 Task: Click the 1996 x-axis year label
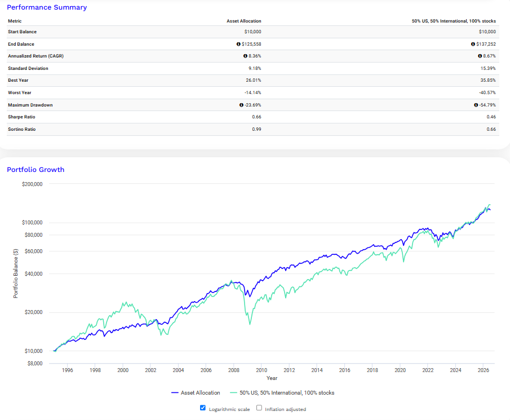click(67, 370)
